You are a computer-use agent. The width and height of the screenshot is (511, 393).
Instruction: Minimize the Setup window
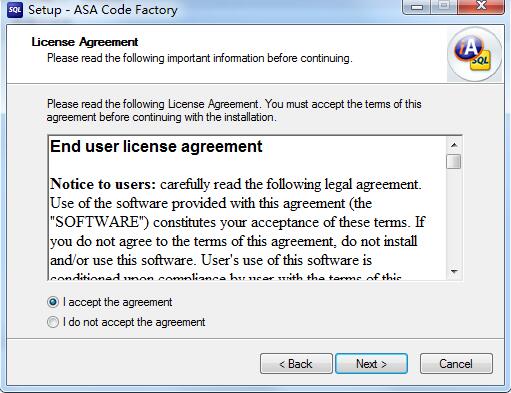click(x=417, y=7)
